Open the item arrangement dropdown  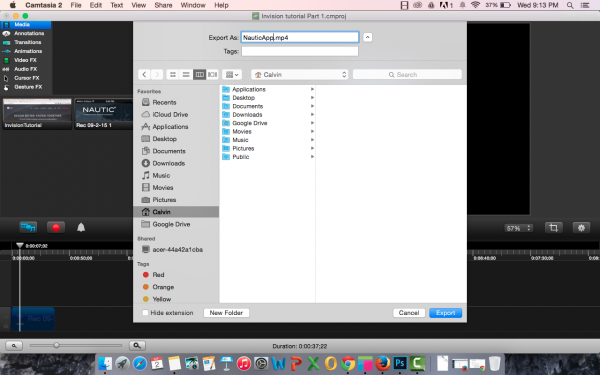232,75
